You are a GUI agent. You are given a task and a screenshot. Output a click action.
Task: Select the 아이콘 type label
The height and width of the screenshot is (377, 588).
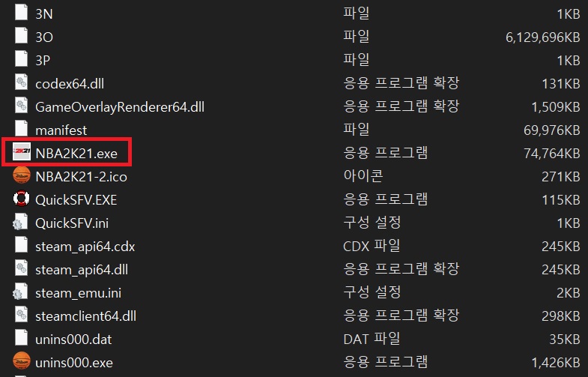click(x=363, y=176)
